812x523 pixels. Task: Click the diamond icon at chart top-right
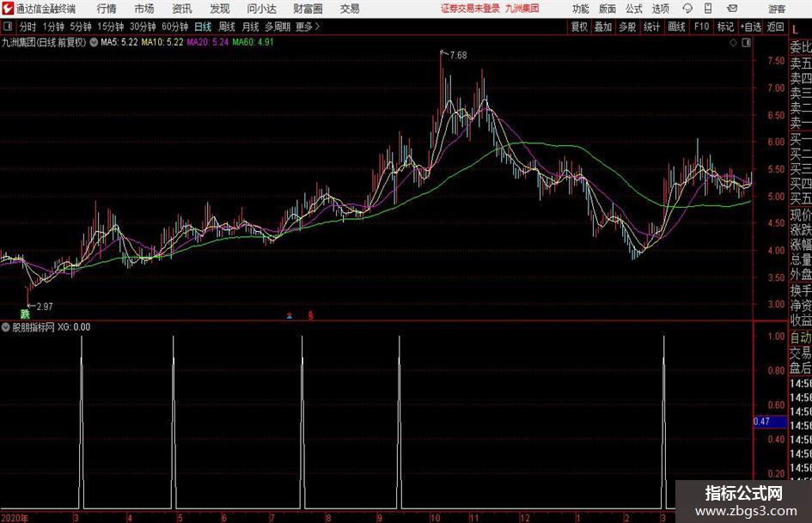pyautogui.click(x=733, y=43)
